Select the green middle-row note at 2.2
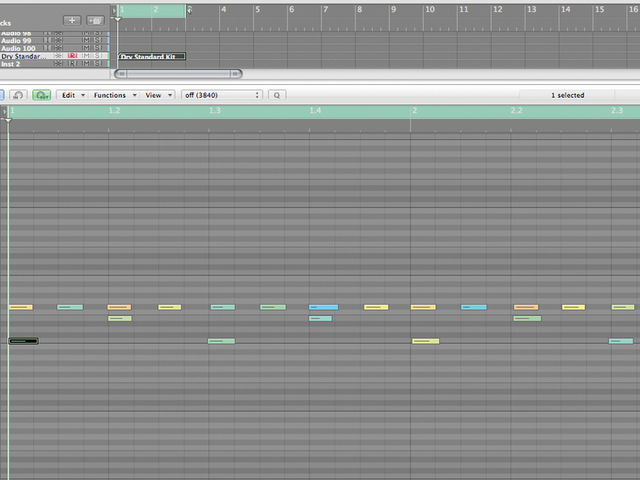Image resolution: width=640 pixels, height=480 pixels. [x=527, y=318]
